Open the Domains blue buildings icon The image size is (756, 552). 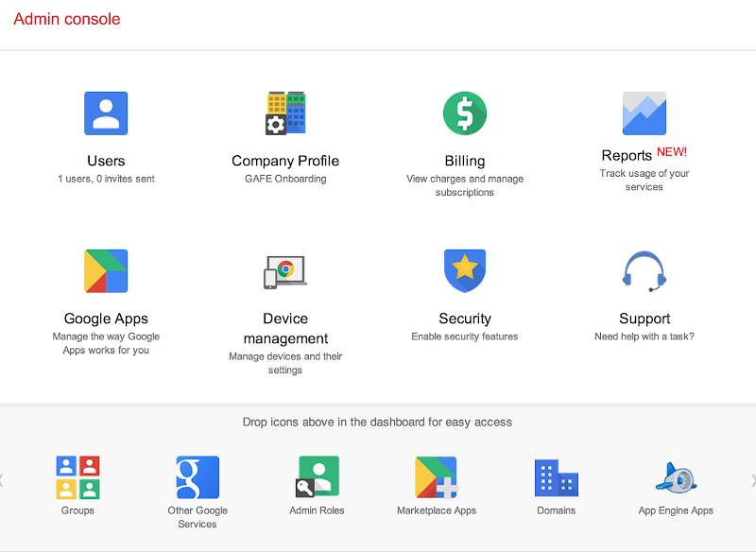557,477
